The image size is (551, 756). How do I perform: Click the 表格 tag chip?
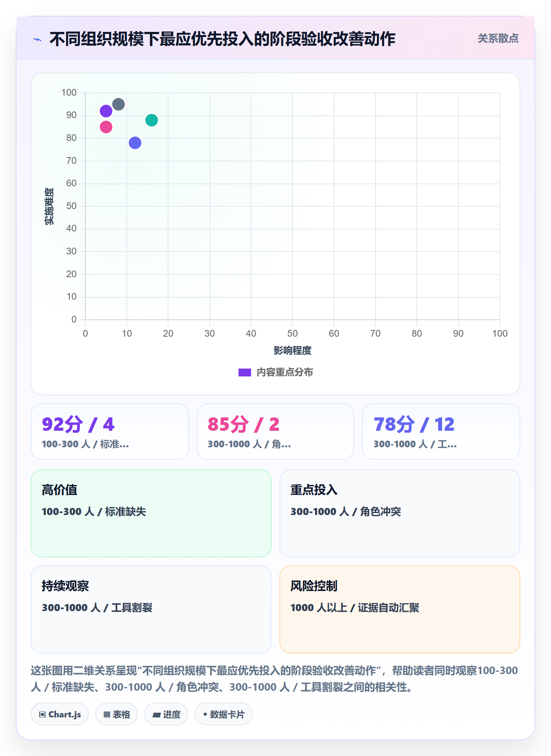(x=116, y=714)
